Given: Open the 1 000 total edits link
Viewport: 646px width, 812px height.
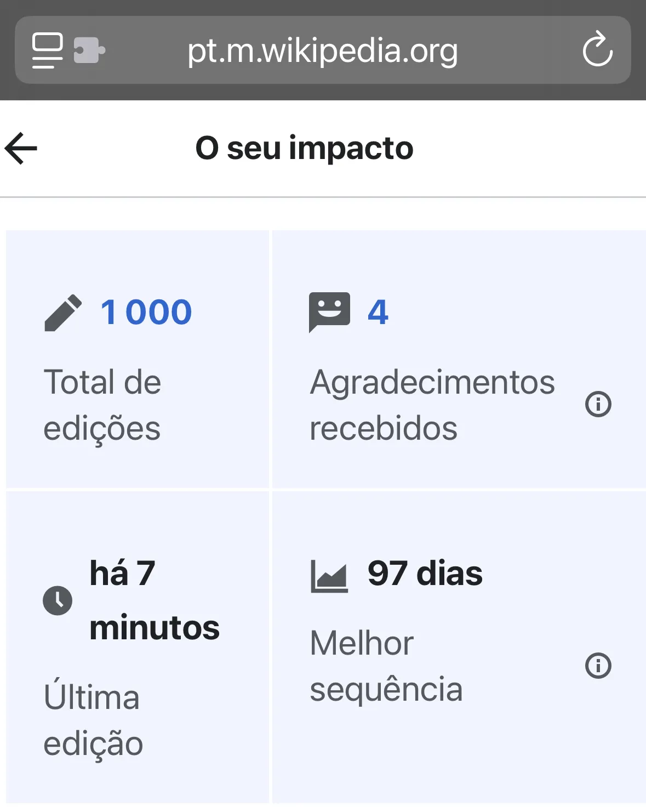Looking at the screenshot, I should click(146, 312).
